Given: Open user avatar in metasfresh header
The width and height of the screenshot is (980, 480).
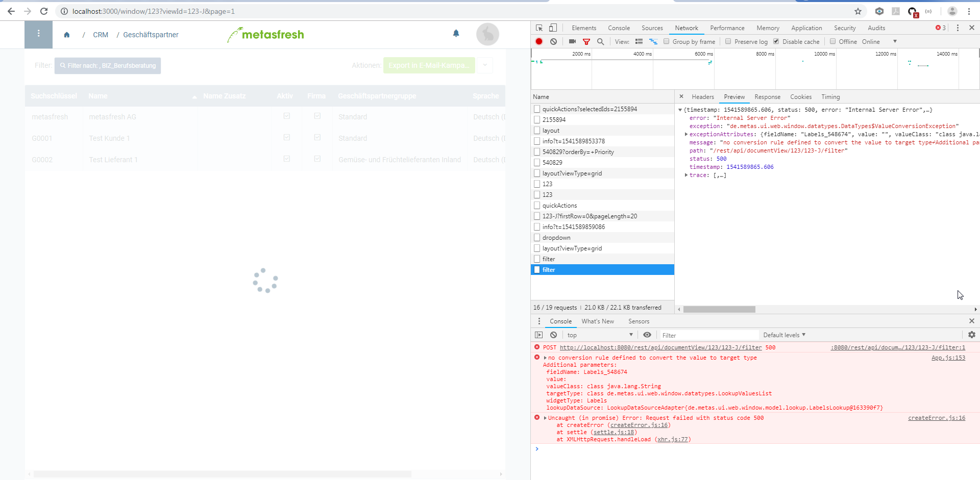Looking at the screenshot, I should click(x=487, y=34).
